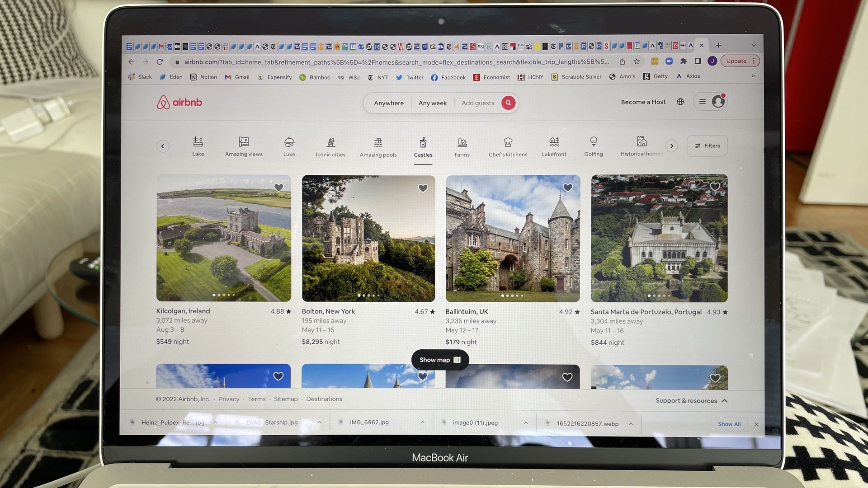The width and height of the screenshot is (868, 488).
Task: Click the Lakefront category icon
Action: (x=554, y=145)
